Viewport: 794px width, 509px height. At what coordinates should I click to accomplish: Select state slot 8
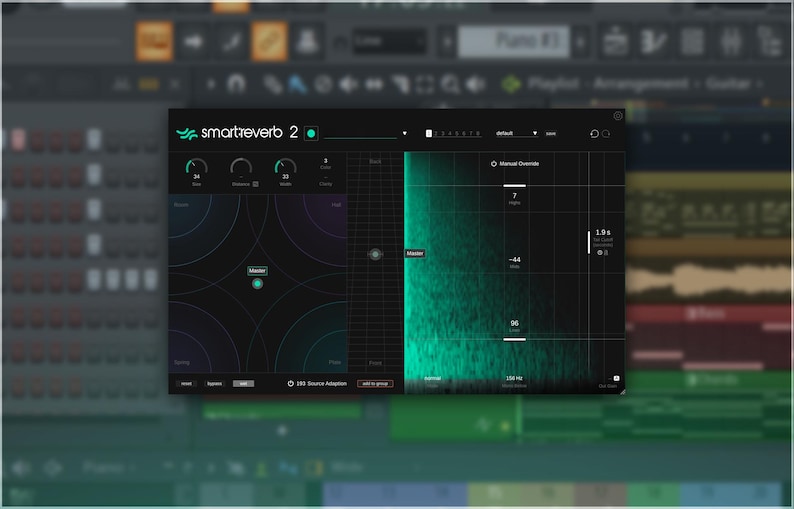tap(478, 134)
